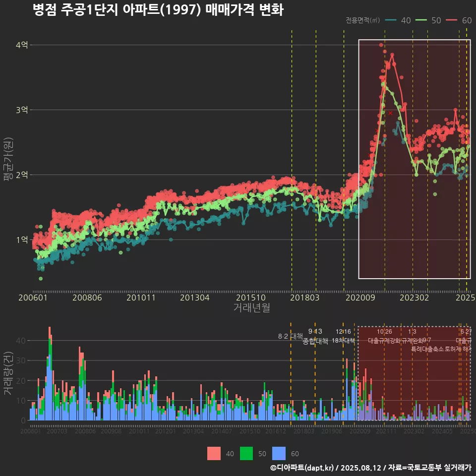Image resolution: width=476 pixels, height=476 pixels.
Task: Click the 9·13 date annotation
Action: click(315, 332)
